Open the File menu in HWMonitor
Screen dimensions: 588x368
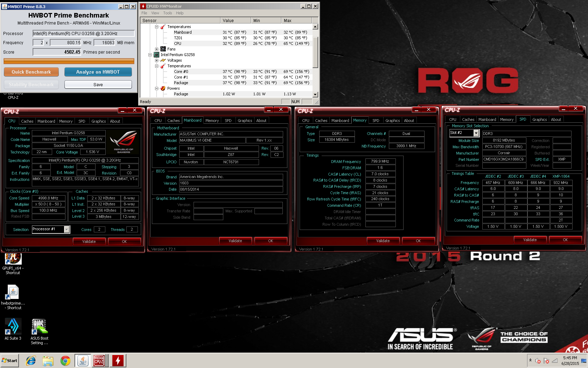pos(144,13)
